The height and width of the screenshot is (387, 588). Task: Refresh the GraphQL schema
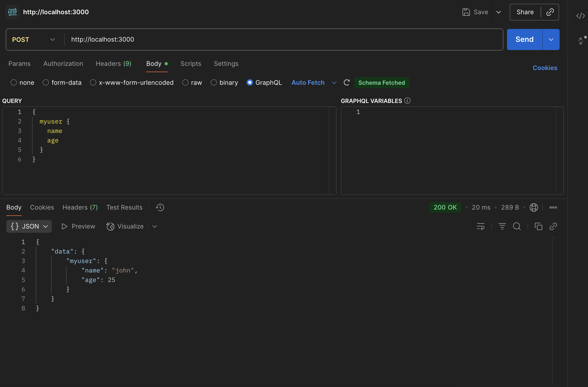click(347, 83)
